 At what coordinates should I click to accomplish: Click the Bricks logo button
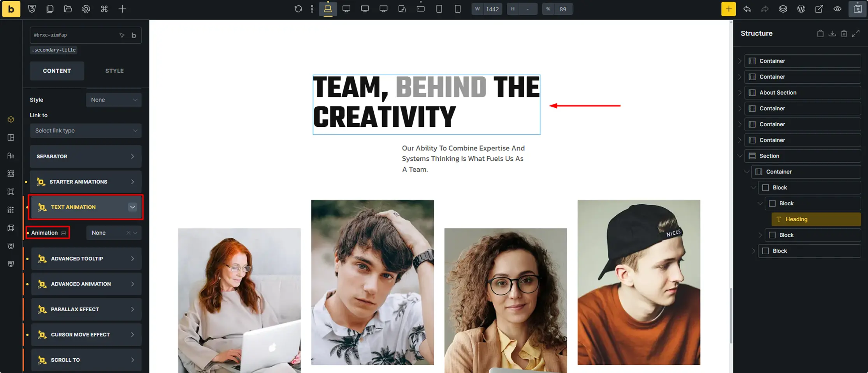(11, 9)
